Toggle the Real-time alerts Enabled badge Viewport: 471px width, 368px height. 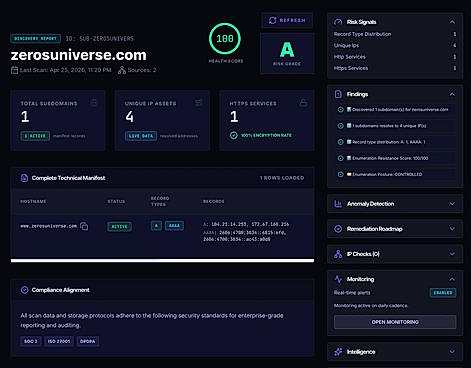[x=443, y=293]
